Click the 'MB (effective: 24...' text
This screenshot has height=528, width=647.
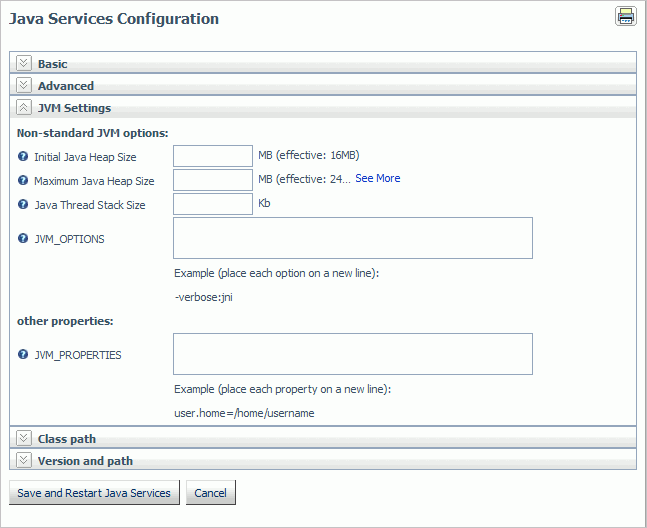coord(305,179)
